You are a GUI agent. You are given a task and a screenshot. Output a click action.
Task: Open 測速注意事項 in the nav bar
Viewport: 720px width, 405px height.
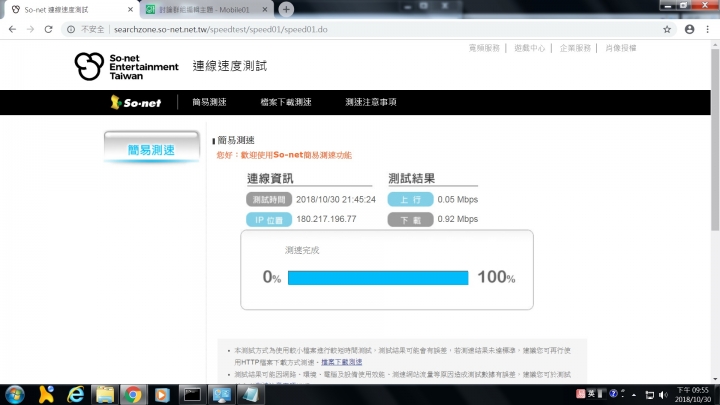[371, 102]
